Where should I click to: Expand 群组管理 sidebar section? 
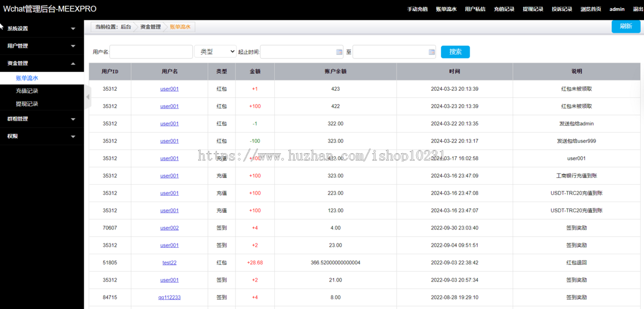[x=42, y=119]
